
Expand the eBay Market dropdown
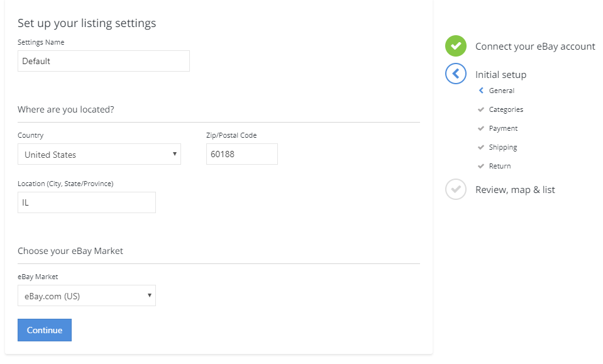point(87,296)
